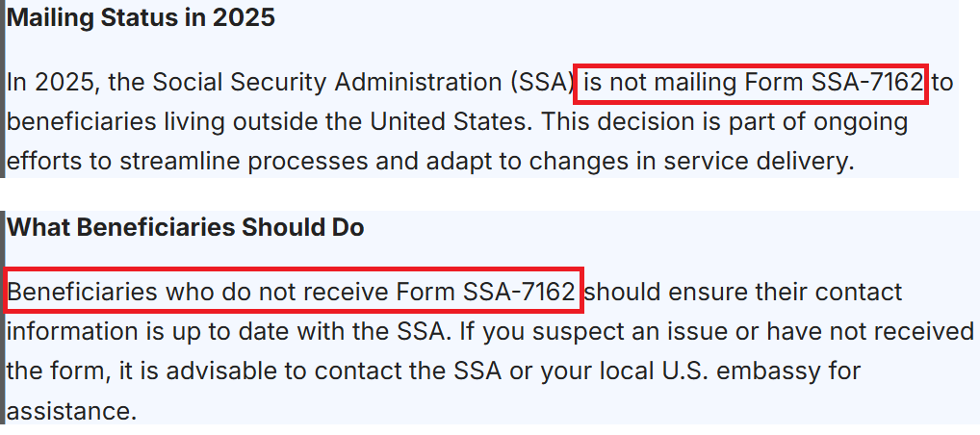Click the red-boxed 'is not mailing Form SSA-7162' text

pyautogui.click(x=751, y=83)
